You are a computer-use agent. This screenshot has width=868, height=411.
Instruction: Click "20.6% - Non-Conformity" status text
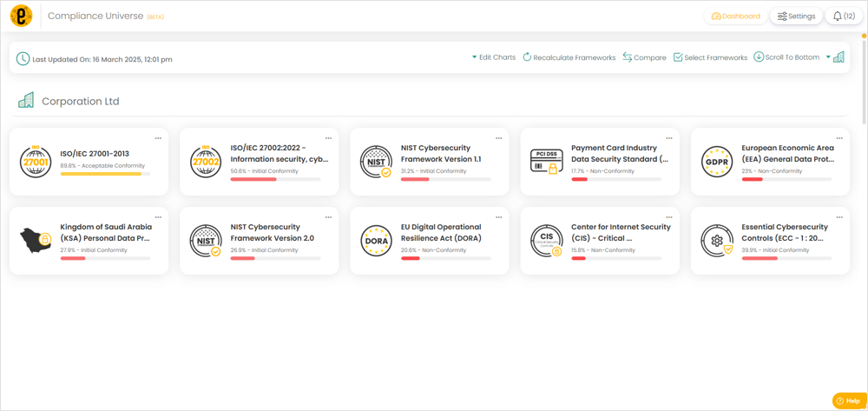point(433,250)
